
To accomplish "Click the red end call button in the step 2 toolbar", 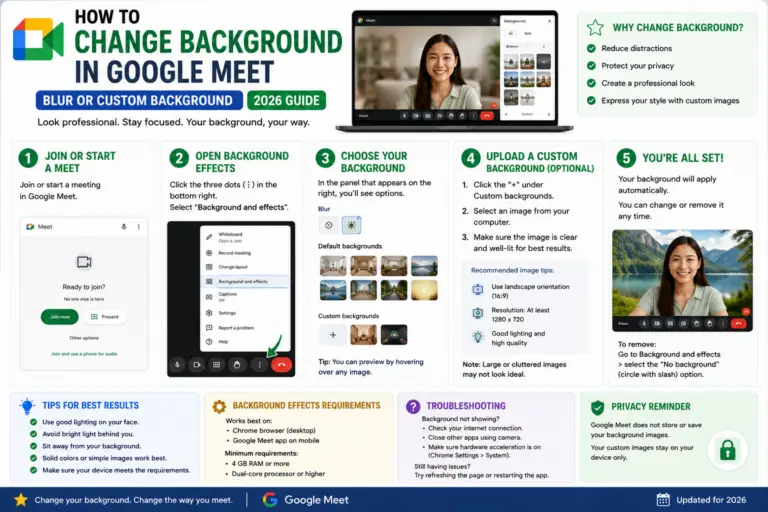I will pos(281,365).
